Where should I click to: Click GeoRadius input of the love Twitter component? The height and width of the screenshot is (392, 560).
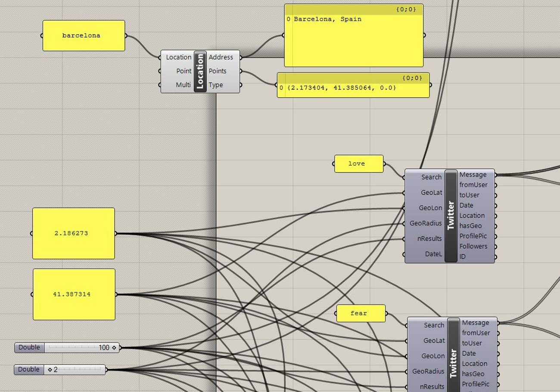point(426,224)
